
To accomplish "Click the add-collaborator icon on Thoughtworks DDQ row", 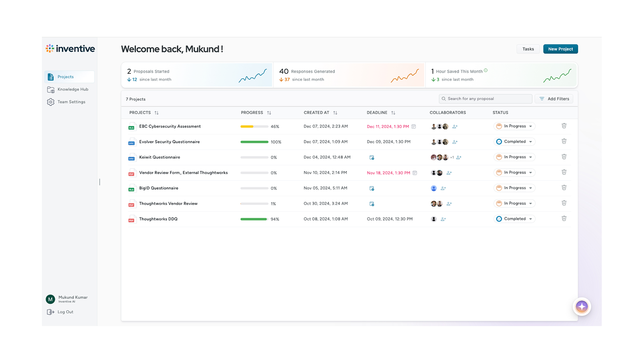I will pyautogui.click(x=443, y=219).
